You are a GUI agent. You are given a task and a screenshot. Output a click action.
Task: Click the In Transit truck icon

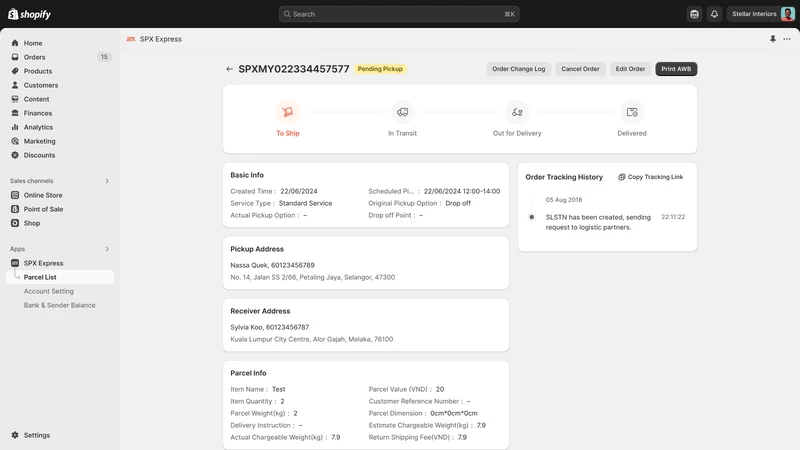pos(403,112)
